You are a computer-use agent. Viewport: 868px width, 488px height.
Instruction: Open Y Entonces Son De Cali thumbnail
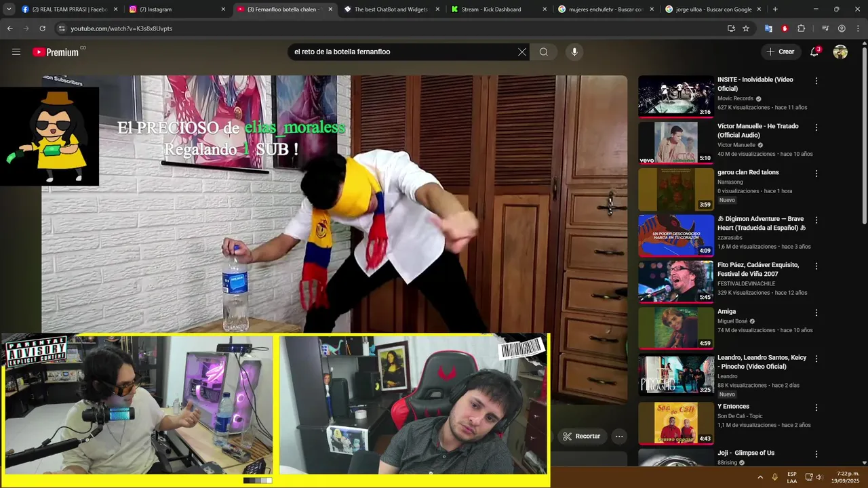(x=676, y=424)
